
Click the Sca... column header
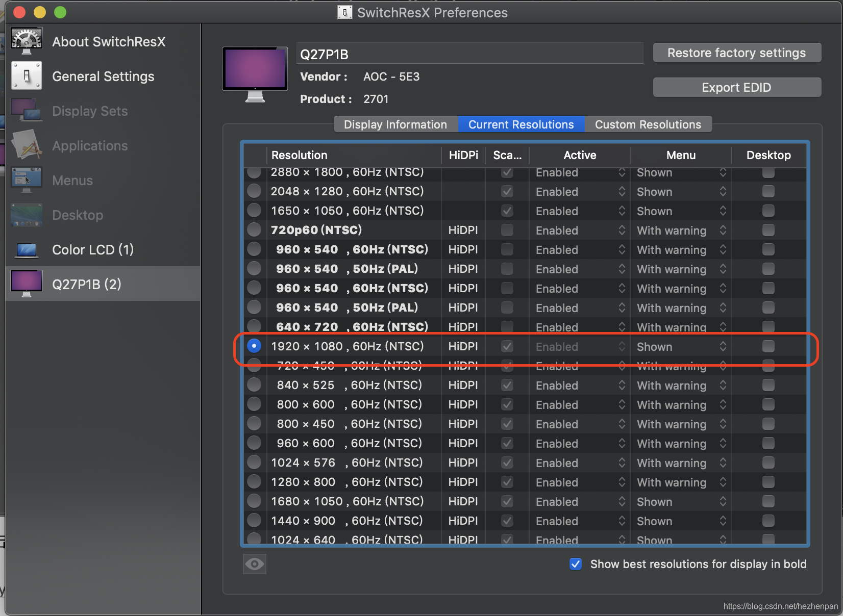coord(507,155)
